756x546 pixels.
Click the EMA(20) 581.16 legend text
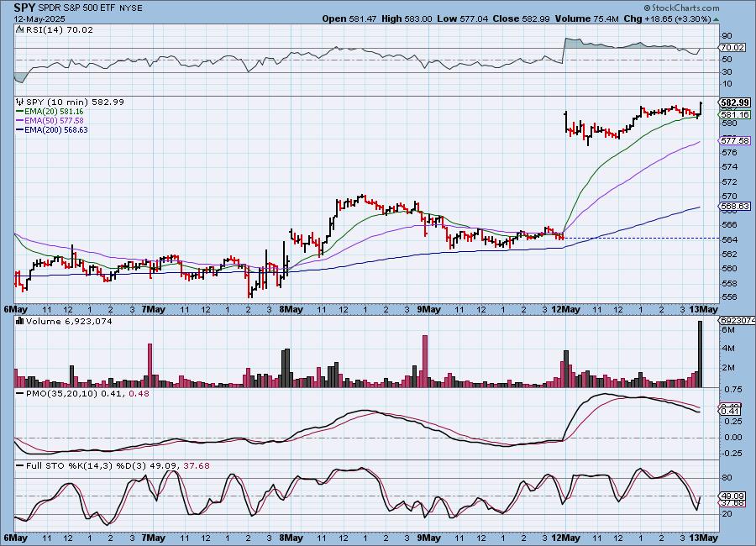pos(54,112)
